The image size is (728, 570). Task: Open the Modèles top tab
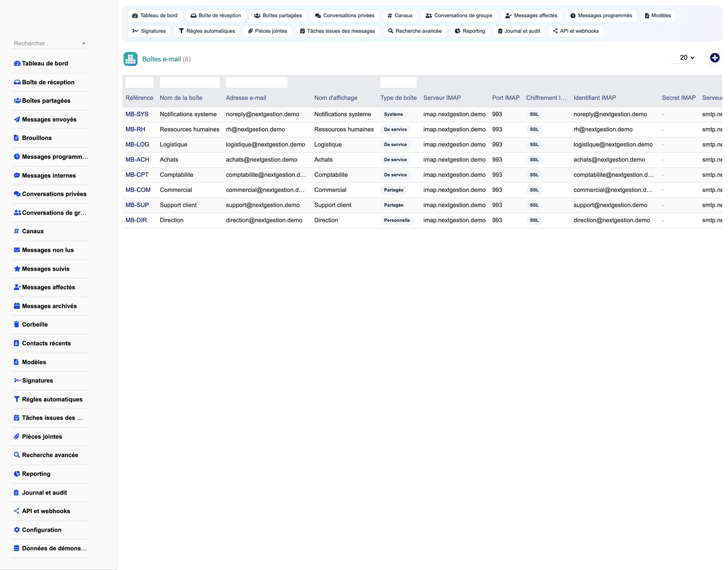point(658,16)
